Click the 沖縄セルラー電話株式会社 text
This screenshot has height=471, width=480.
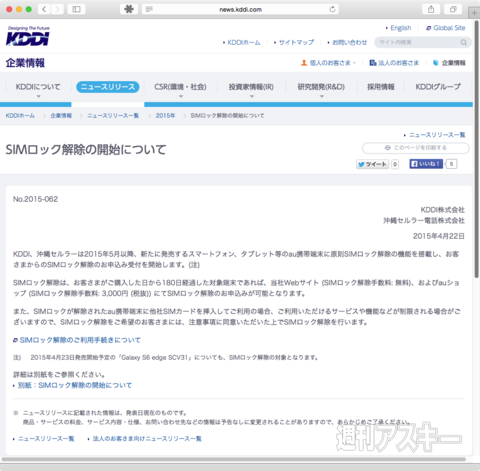coord(424,220)
